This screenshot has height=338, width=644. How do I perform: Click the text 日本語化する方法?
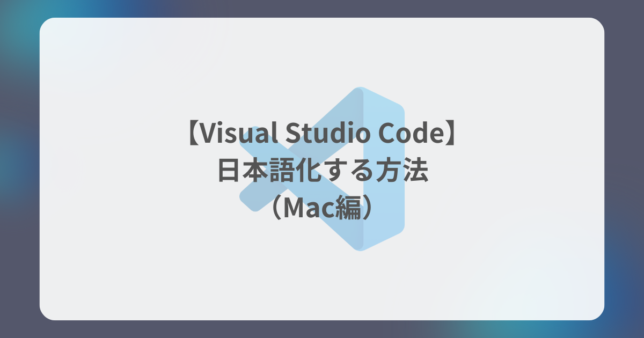(322, 172)
